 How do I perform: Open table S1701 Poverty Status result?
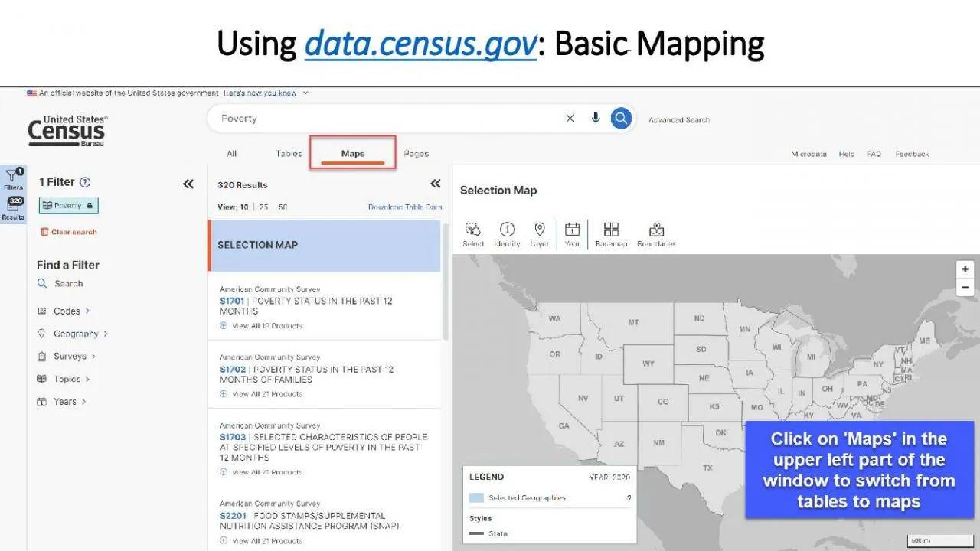click(x=305, y=306)
